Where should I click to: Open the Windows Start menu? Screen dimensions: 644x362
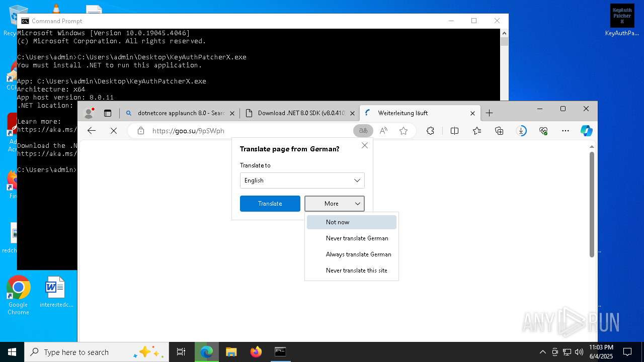tap(12, 352)
